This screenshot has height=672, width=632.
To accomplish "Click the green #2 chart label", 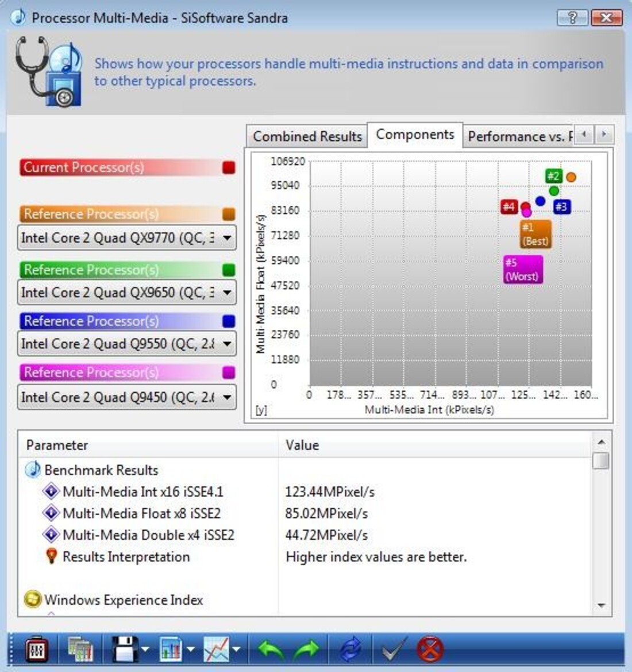I will [553, 176].
